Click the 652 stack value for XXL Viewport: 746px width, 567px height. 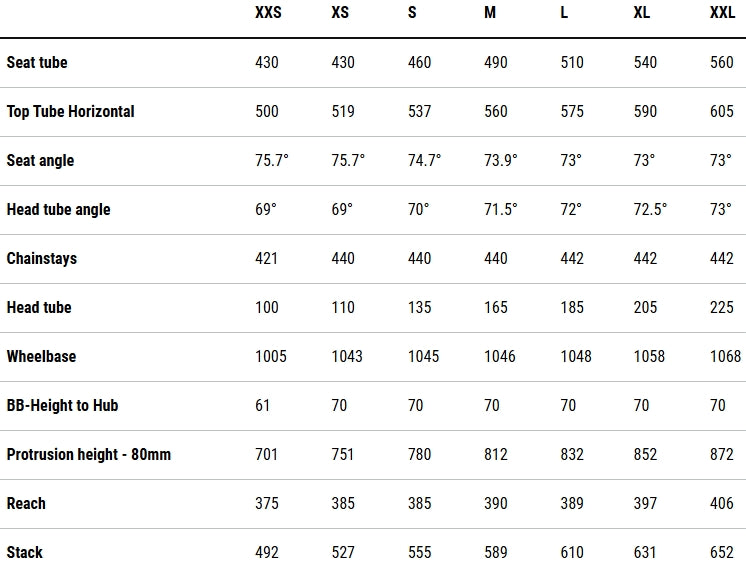(722, 552)
